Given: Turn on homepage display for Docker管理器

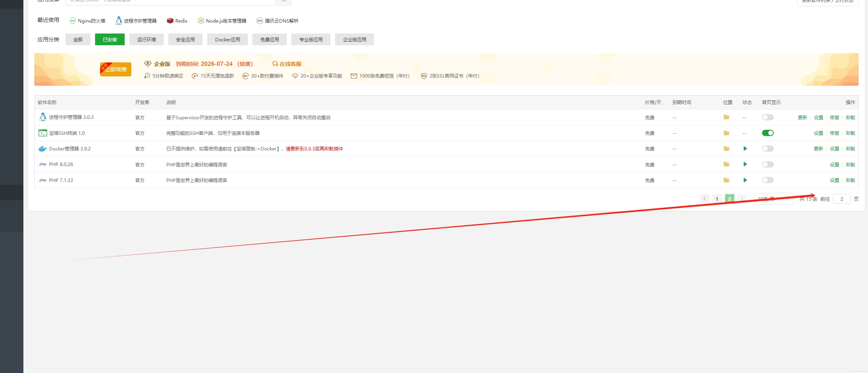Looking at the screenshot, I should (767, 148).
